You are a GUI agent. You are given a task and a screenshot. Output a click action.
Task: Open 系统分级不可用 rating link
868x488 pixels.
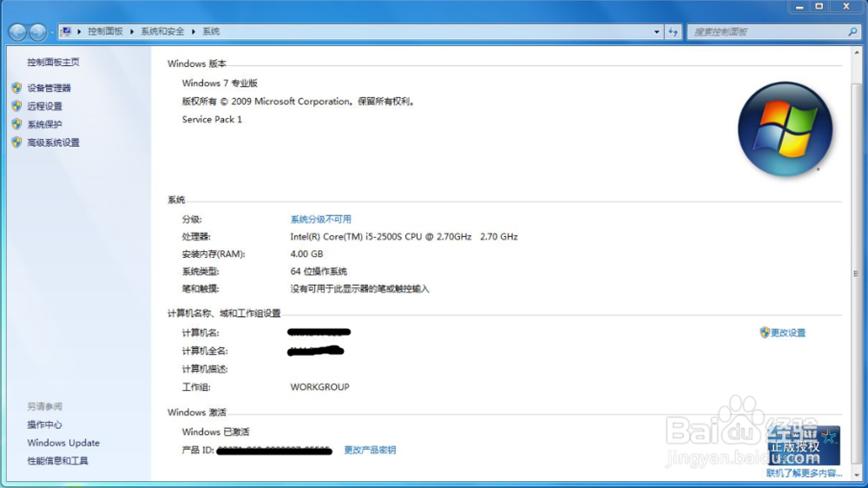321,220
